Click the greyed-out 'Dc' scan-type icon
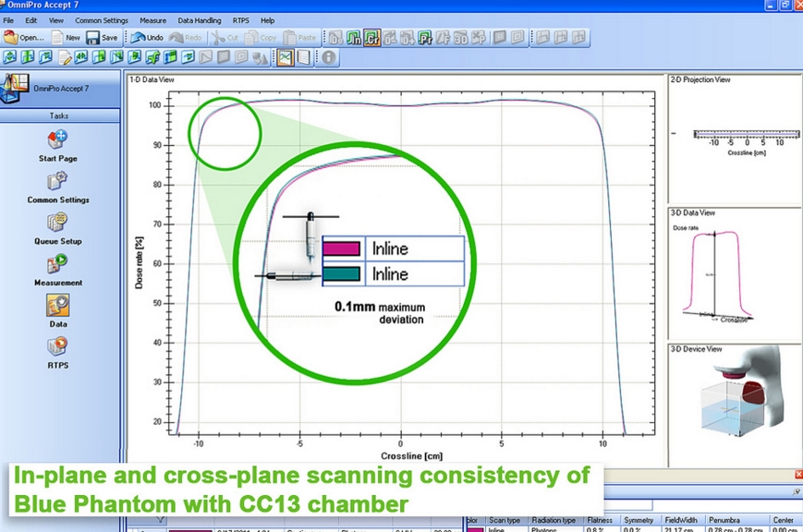 coord(336,38)
